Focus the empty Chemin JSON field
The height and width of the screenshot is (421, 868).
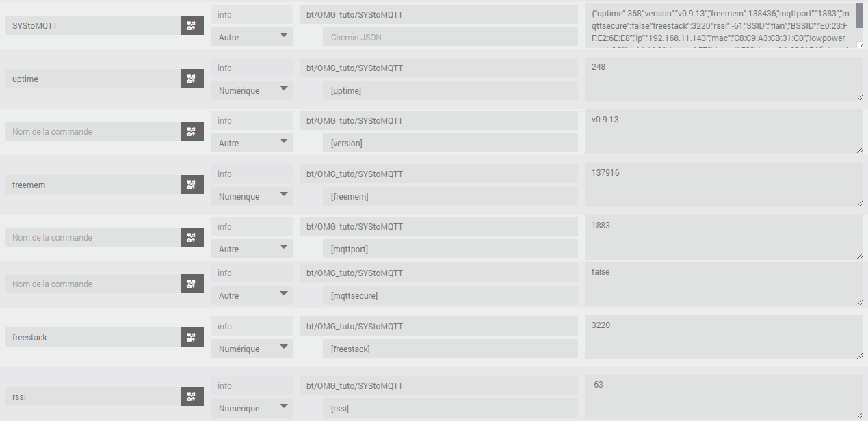point(450,37)
